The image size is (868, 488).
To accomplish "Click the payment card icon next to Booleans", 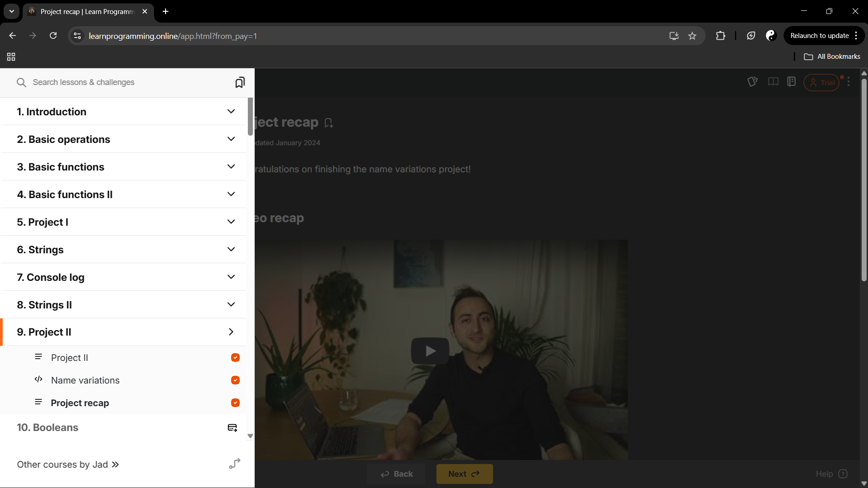I will (232, 428).
